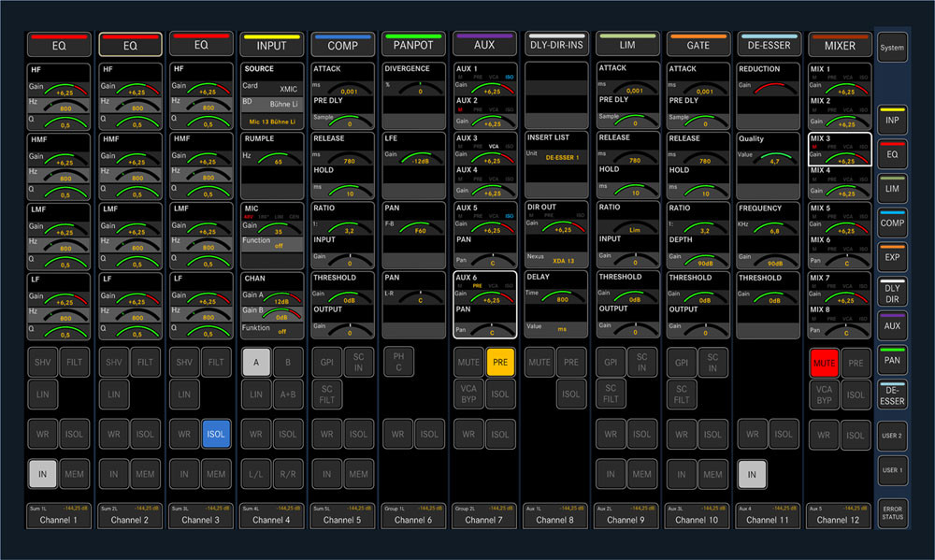
Task: Select EXP in the right sidebar
Action: (892, 257)
